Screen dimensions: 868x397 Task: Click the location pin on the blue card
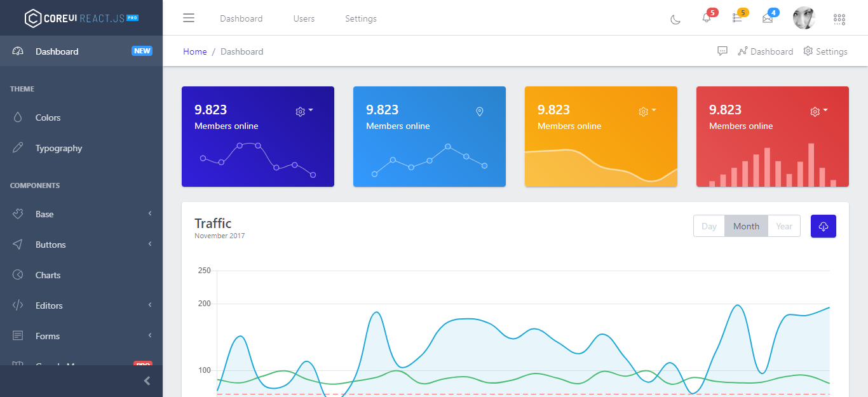[x=480, y=111]
